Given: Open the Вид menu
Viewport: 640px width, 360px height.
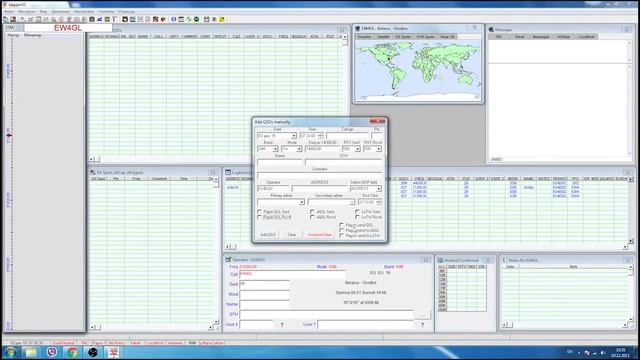Looking at the screenshot, I should coord(43,11).
